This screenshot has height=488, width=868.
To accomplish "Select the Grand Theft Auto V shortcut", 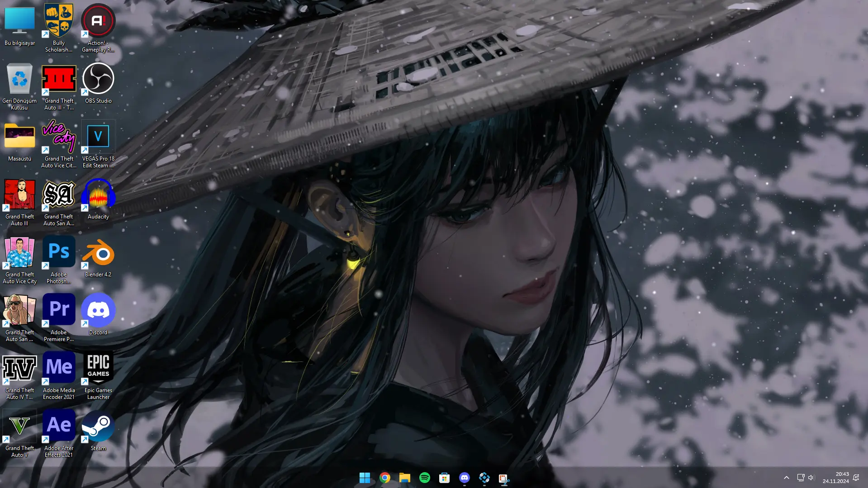I will tap(19, 434).
